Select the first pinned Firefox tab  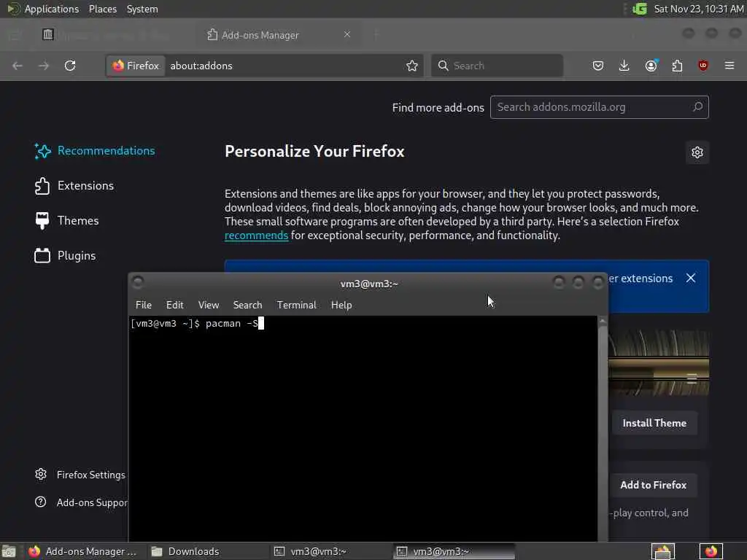[x=47, y=34]
